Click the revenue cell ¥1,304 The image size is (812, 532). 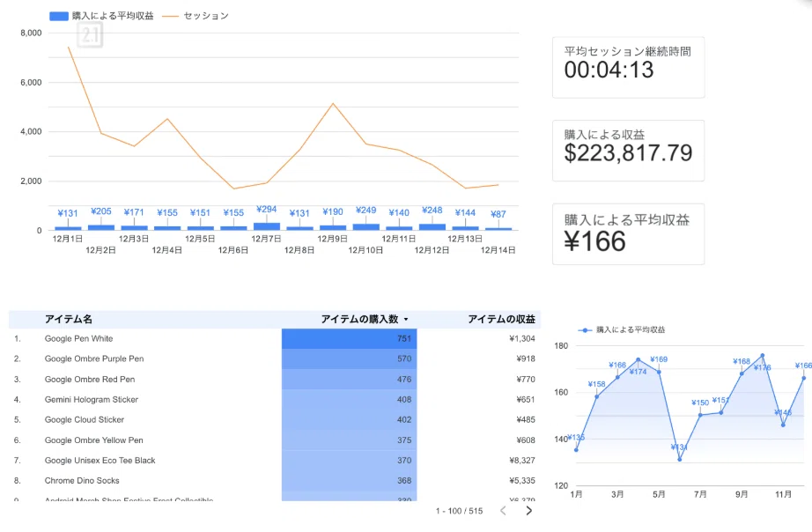pos(522,339)
